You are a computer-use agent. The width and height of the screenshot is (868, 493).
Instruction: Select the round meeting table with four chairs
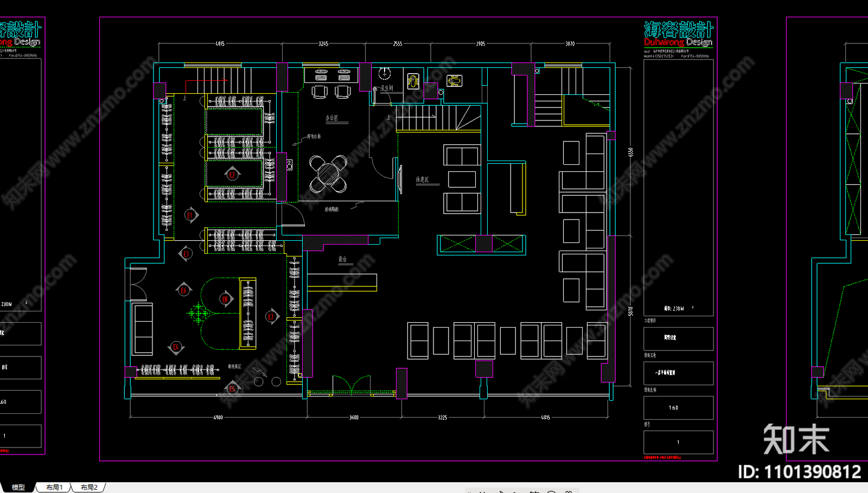click(328, 174)
